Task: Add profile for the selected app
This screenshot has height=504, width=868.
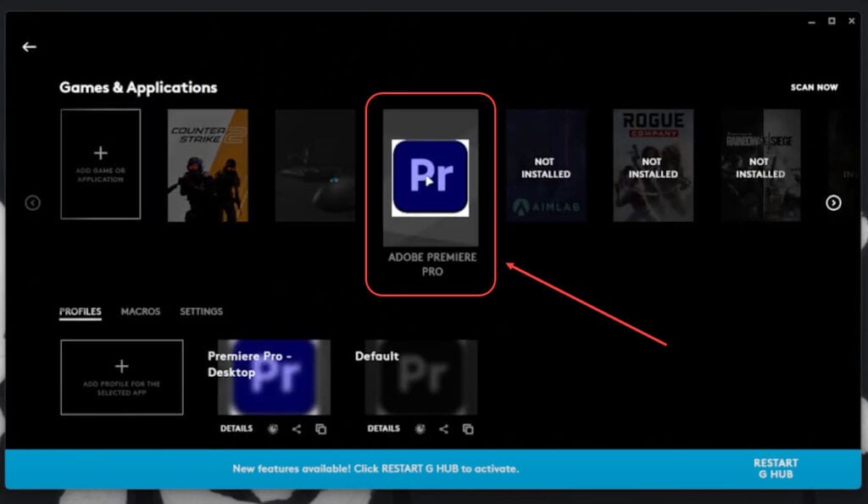Action: [x=122, y=377]
